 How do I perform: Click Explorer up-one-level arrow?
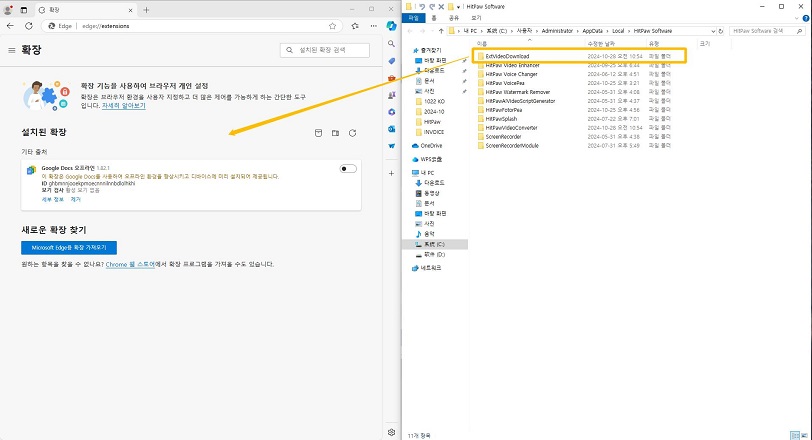coord(441,31)
